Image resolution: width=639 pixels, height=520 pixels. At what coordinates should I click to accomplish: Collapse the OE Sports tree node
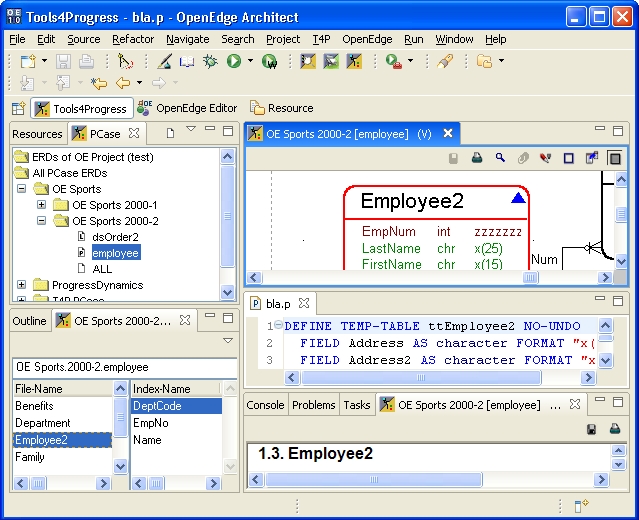click(x=22, y=189)
